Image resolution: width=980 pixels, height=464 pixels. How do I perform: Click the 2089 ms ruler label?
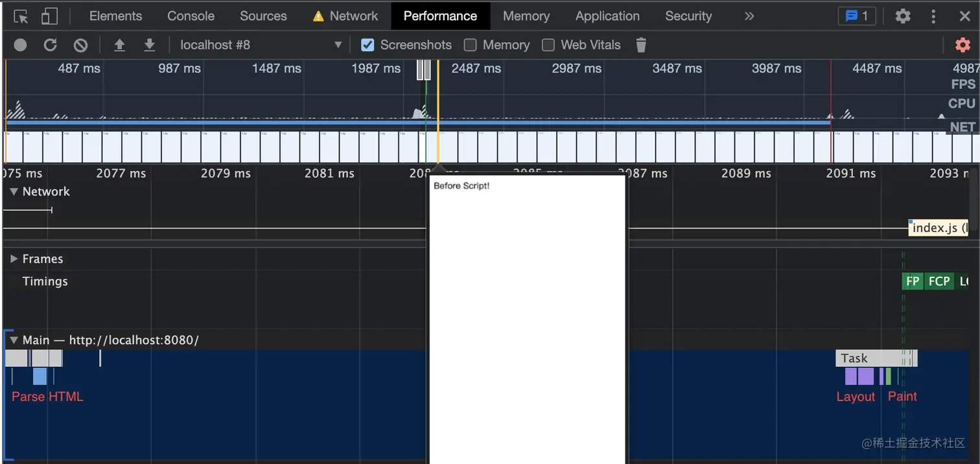pyautogui.click(x=746, y=173)
